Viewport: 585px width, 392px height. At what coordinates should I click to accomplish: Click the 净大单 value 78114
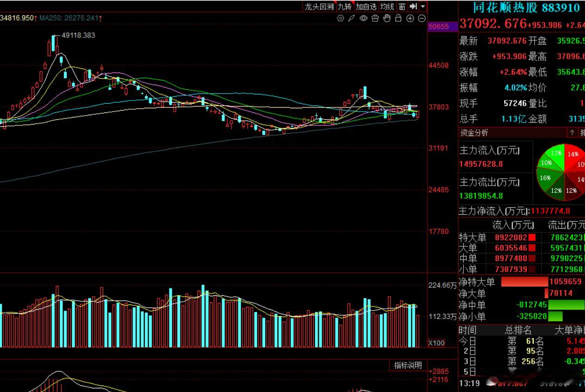561,293
